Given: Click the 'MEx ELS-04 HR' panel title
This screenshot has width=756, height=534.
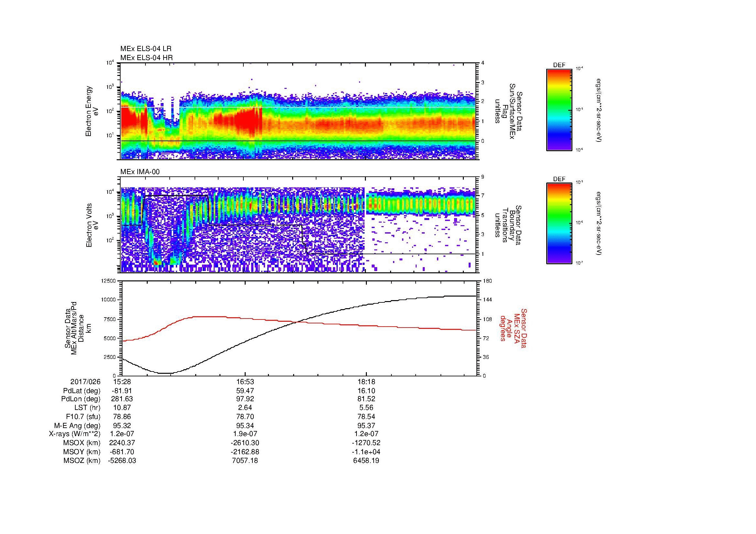Looking at the screenshot, I should (146, 58).
